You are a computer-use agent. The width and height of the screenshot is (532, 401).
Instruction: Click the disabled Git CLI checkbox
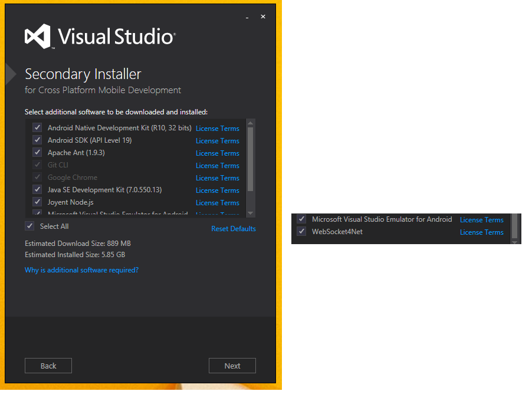[x=37, y=165]
